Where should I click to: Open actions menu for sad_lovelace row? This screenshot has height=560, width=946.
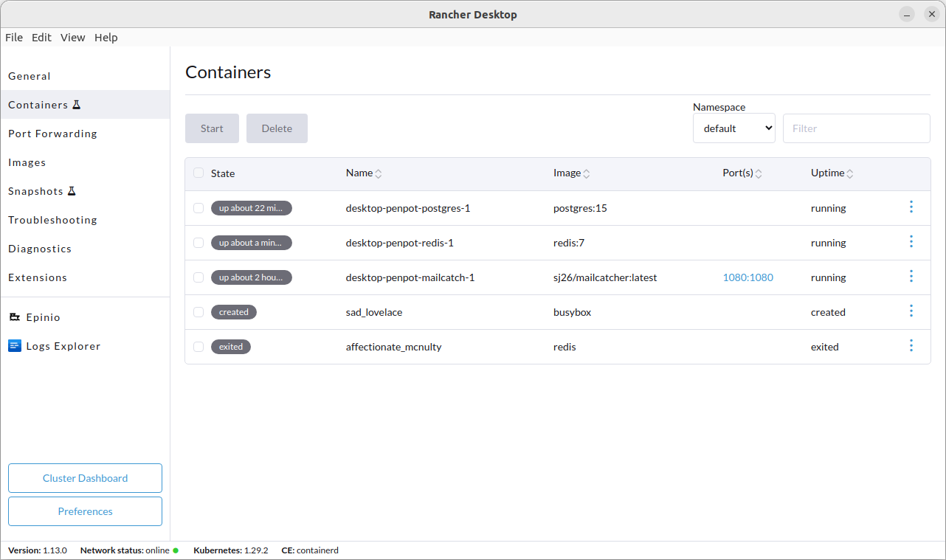point(911,311)
